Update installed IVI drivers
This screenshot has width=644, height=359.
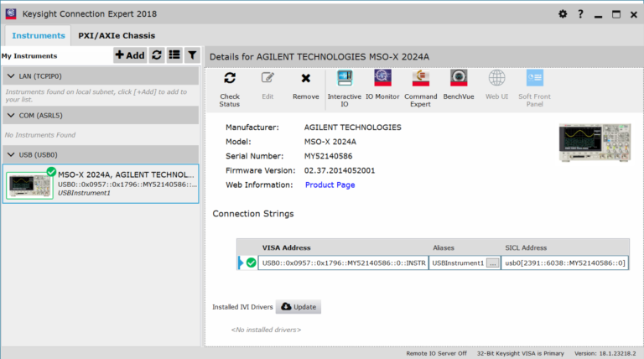pyautogui.click(x=299, y=307)
